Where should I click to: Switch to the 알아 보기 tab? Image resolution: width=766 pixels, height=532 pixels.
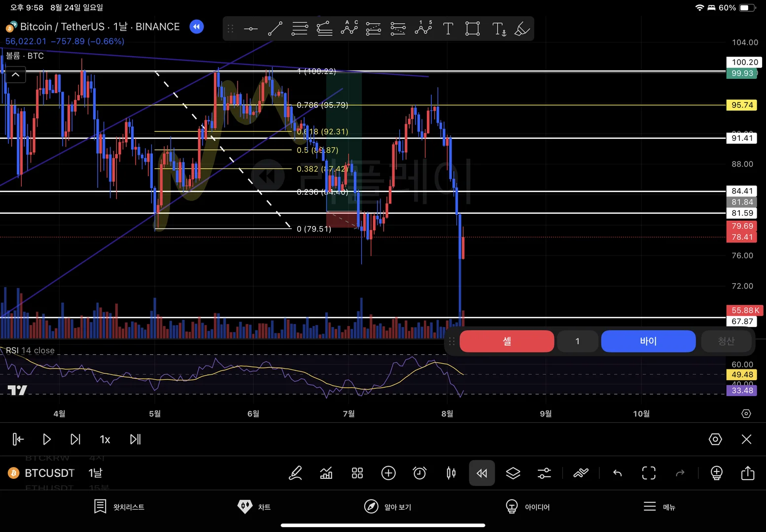coord(387,506)
